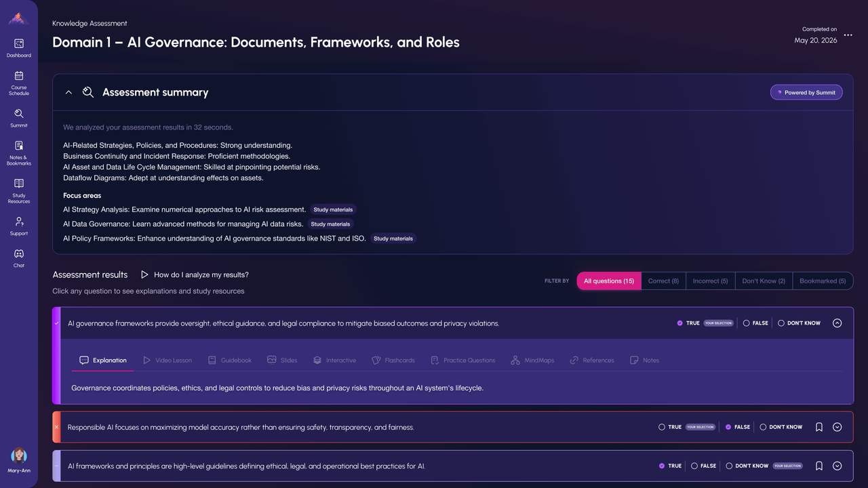Open the MindMaps tab
The image size is (868, 488).
click(533, 361)
